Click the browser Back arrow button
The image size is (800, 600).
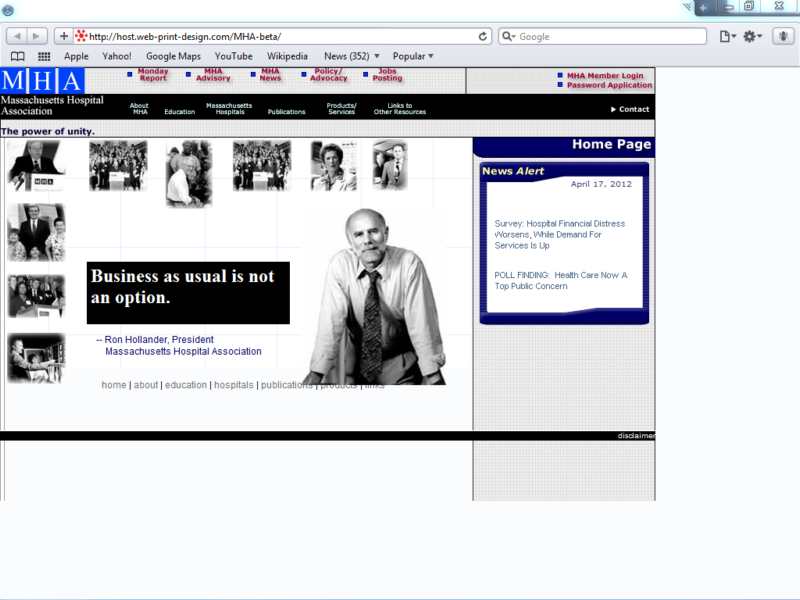click(x=17, y=36)
